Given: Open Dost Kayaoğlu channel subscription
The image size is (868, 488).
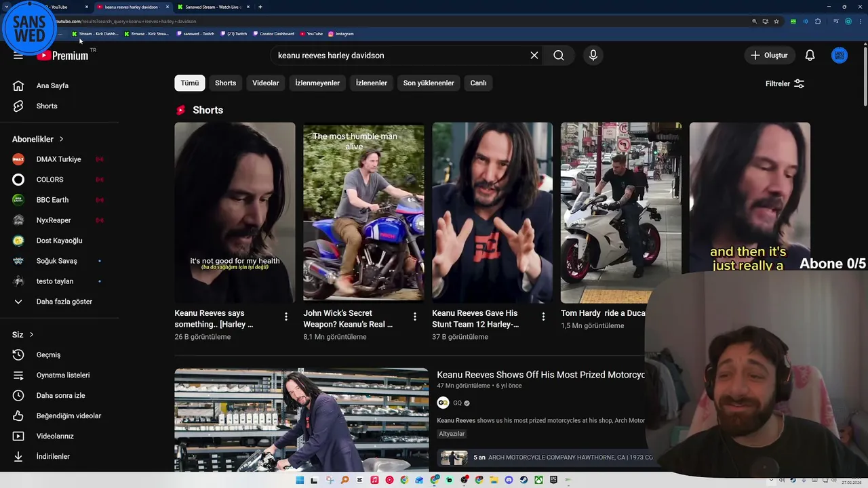Looking at the screenshot, I should pos(60,241).
